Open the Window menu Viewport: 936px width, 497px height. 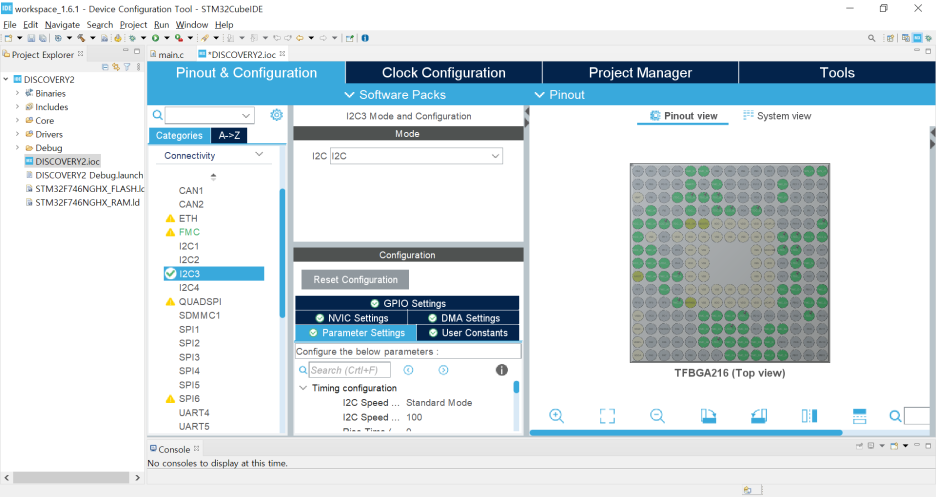(x=192, y=24)
